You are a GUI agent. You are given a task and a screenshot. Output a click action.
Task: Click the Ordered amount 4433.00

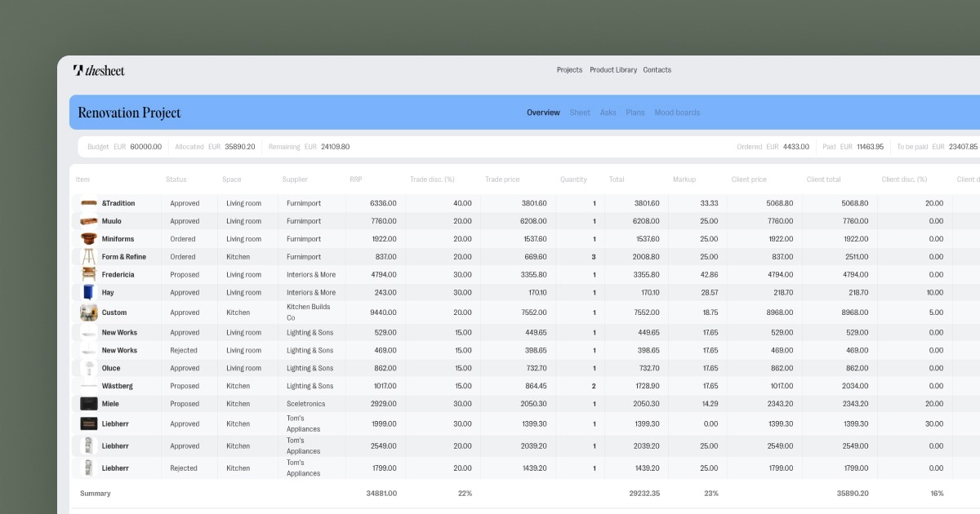795,147
